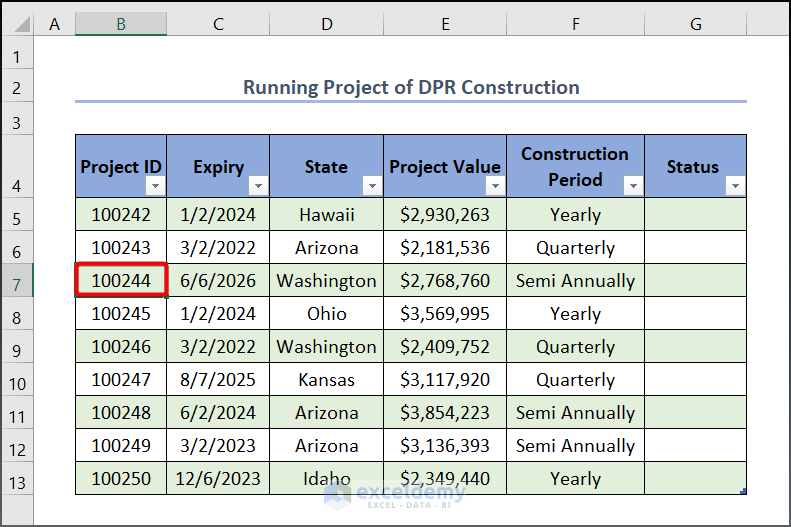This screenshot has height=527, width=791.
Task: Click cell containing Project ID 100244
Action: coord(121,281)
